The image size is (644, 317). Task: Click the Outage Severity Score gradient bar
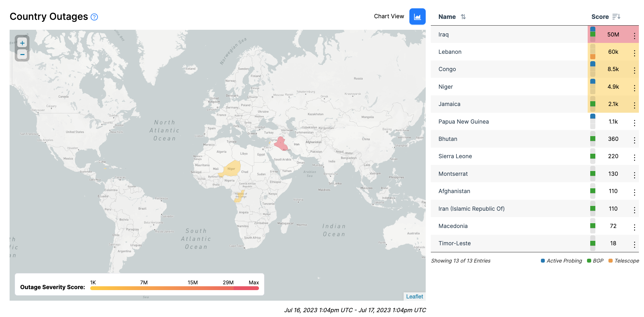pos(174,288)
